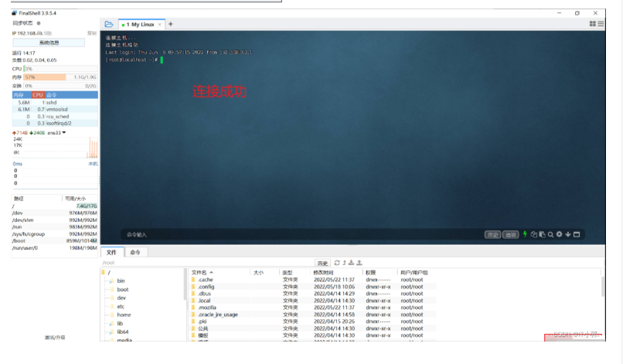Switch to the 命令 commands tab
Viewport: 623px width, 364px height.
tap(135, 253)
